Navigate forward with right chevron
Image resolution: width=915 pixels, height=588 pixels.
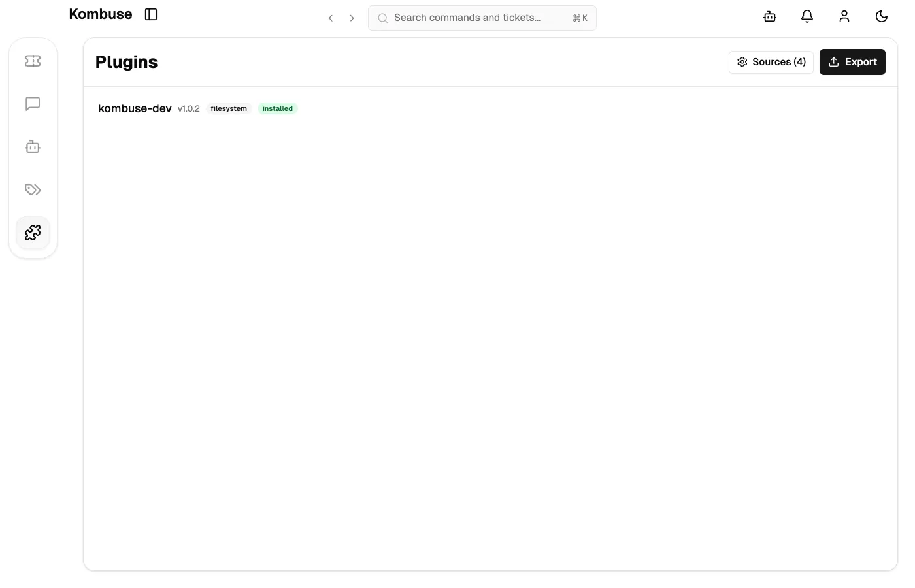click(352, 18)
